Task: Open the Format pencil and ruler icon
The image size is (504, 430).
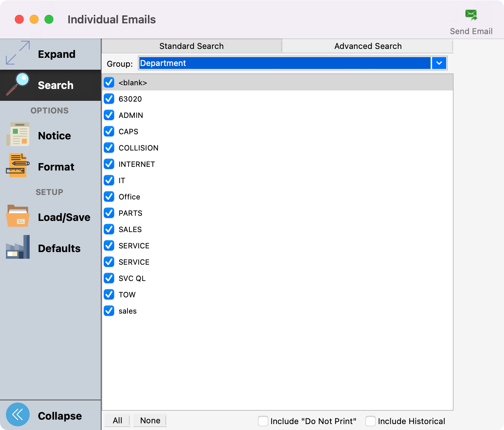Action: [18, 166]
